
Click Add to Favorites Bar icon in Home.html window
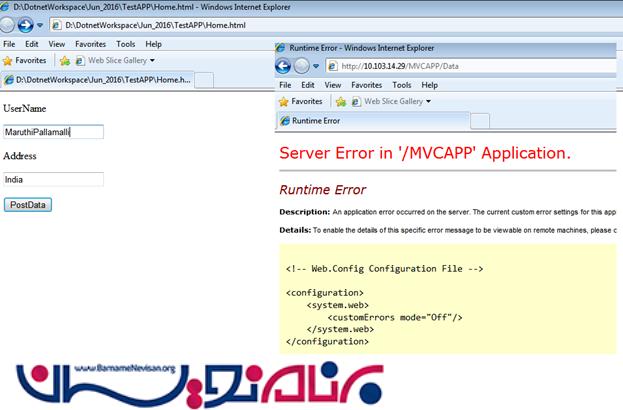coord(65,61)
